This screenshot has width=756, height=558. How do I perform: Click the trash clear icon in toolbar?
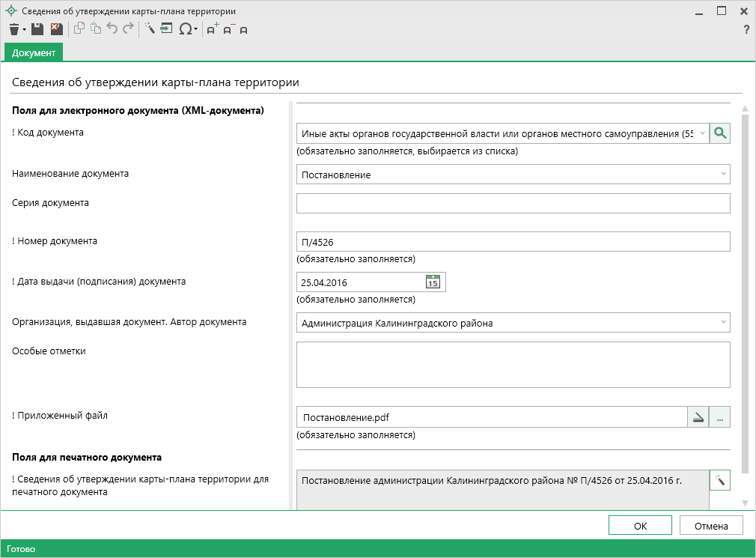pos(13,29)
